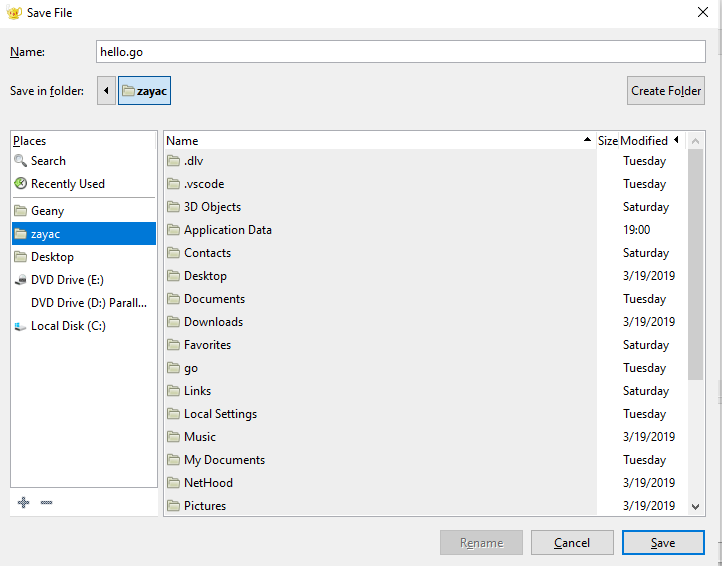Click the plus icon to add bookmark
This screenshot has width=722, height=566.
point(23,502)
